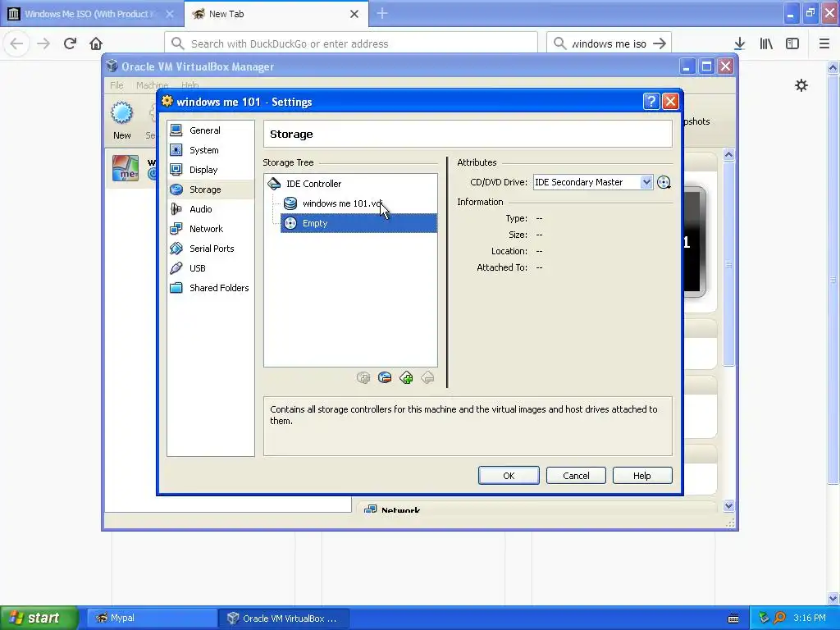
Task: Open General settings category
Action: tap(210, 130)
